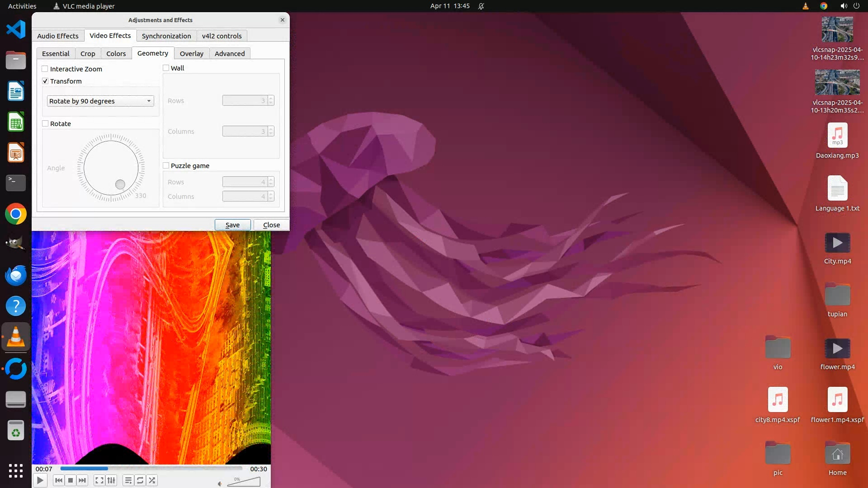This screenshot has height=488, width=868.
Task: Open Google Chrome from the dock
Action: coord(16,214)
